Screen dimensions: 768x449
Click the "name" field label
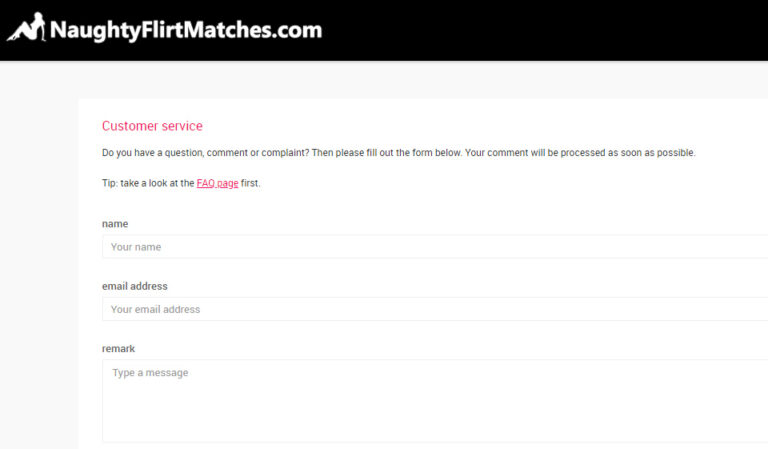pos(115,224)
